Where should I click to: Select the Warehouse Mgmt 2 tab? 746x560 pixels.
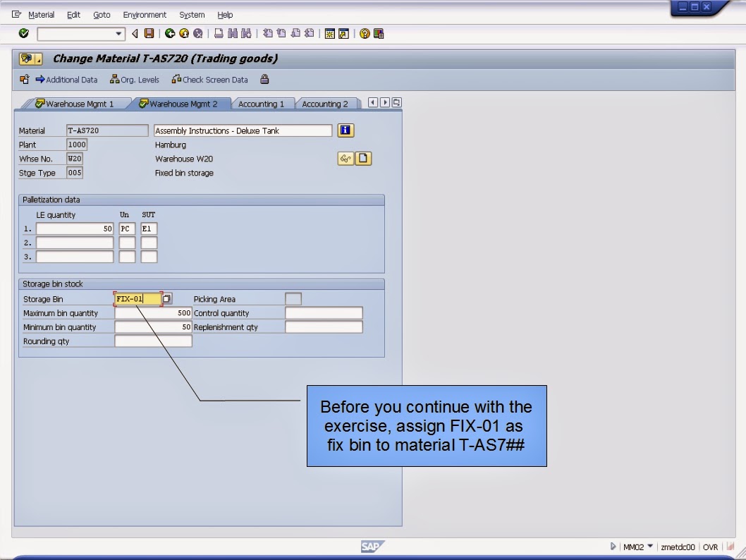[179, 104]
